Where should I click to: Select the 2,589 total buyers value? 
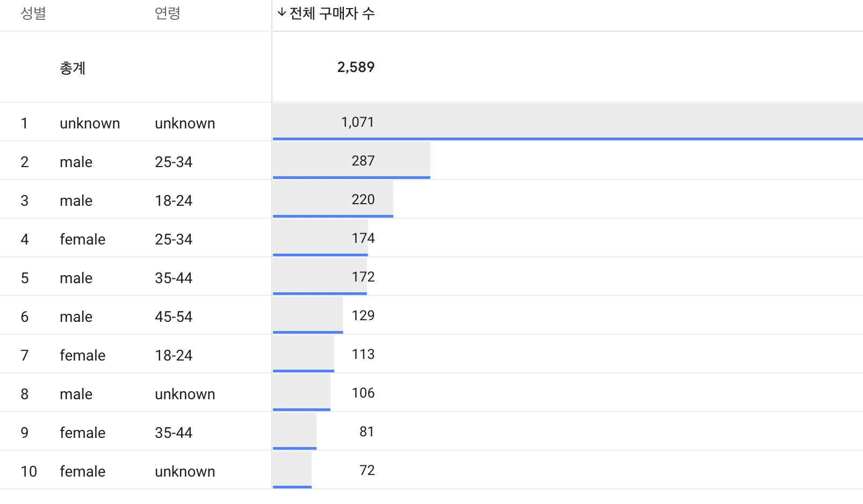point(356,67)
